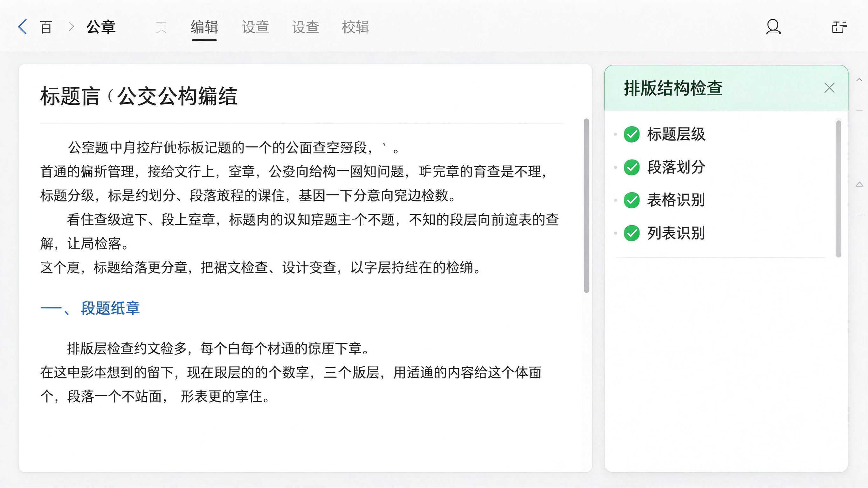Click the breadcrumb chevron separator after 百
Image resolution: width=868 pixels, height=488 pixels.
(71, 27)
